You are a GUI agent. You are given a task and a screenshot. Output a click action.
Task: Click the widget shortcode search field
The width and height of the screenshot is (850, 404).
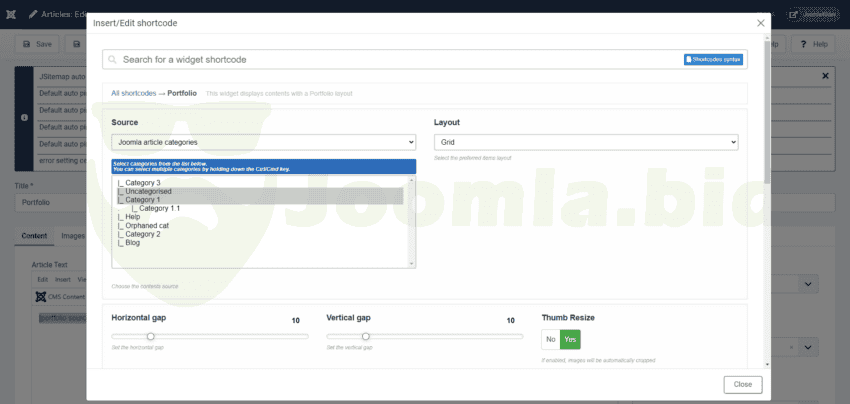tap(400, 60)
